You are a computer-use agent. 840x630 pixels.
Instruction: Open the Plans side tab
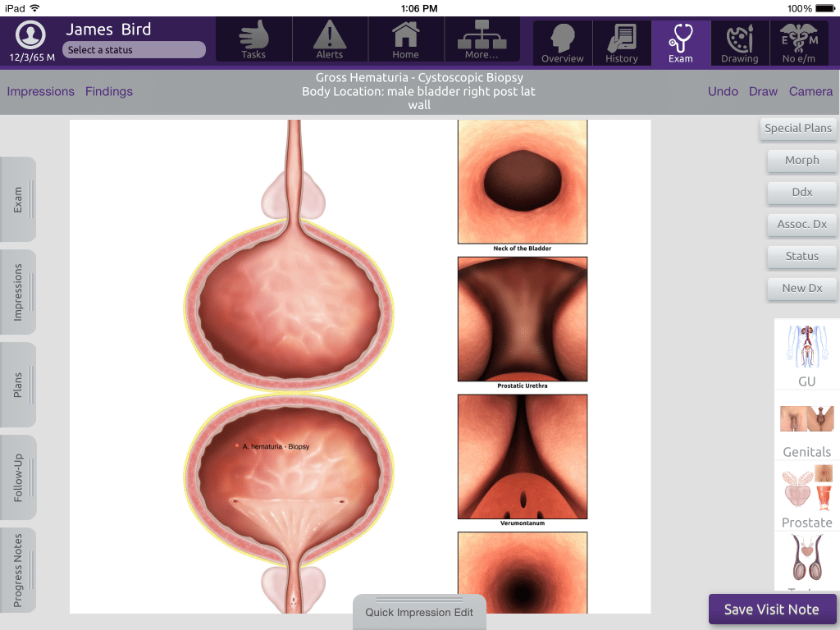click(18, 385)
